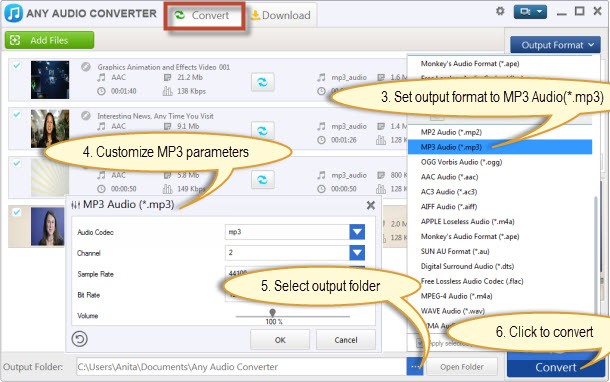Click the edit pencil icon for Interesting News video
The width and height of the screenshot is (610, 382).
(x=86, y=116)
